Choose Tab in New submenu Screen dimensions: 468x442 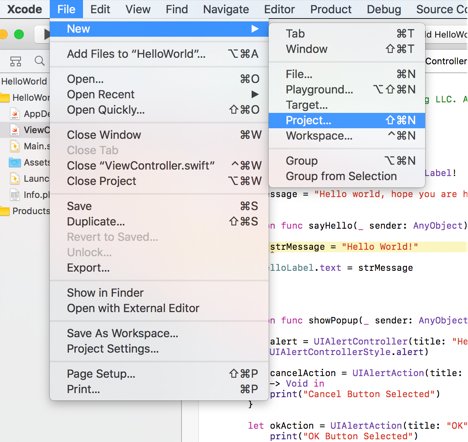coord(347,34)
